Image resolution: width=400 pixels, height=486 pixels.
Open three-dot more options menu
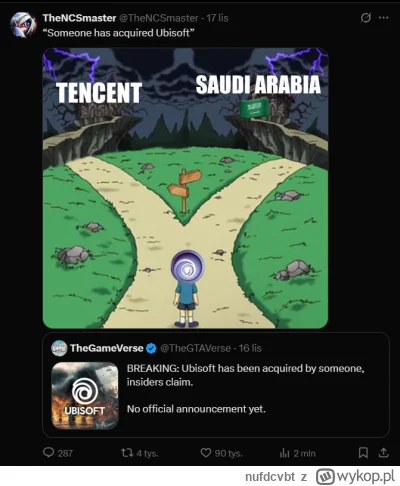point(384,18)
